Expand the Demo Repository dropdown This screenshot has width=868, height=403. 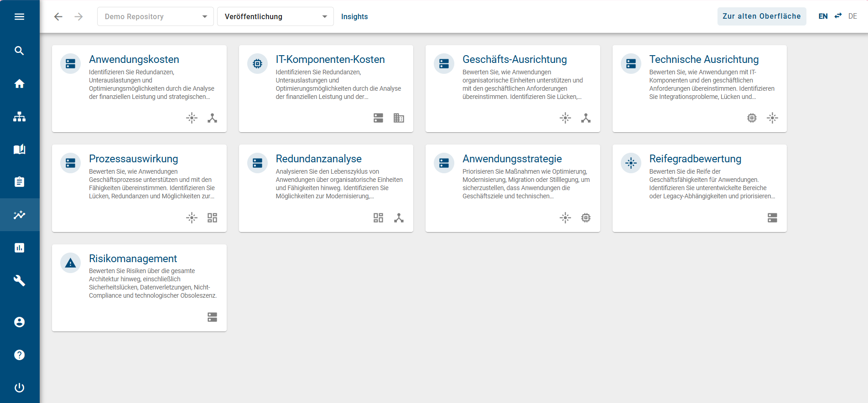(x=155, y=17)
